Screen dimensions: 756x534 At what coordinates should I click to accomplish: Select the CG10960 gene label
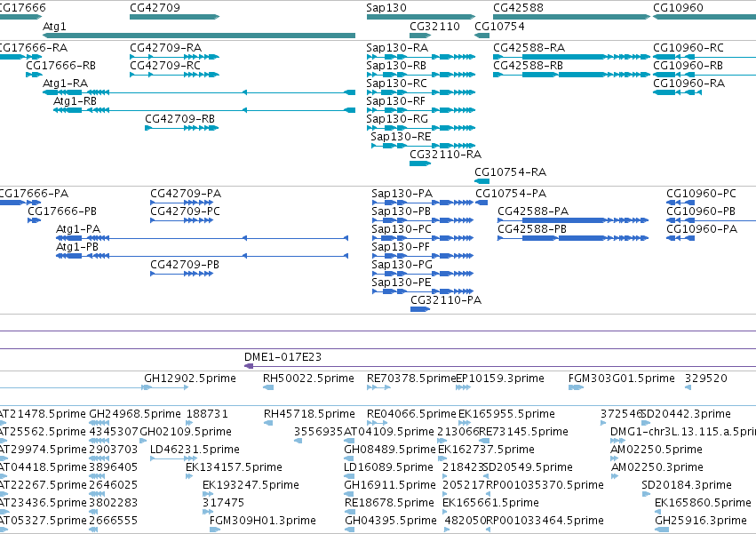tap(678, 8)
